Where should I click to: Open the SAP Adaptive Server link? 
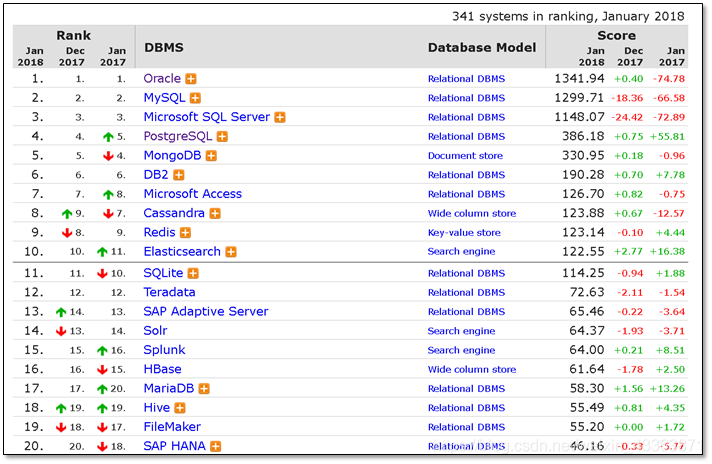pyautogui.click(x=206, y=312)
